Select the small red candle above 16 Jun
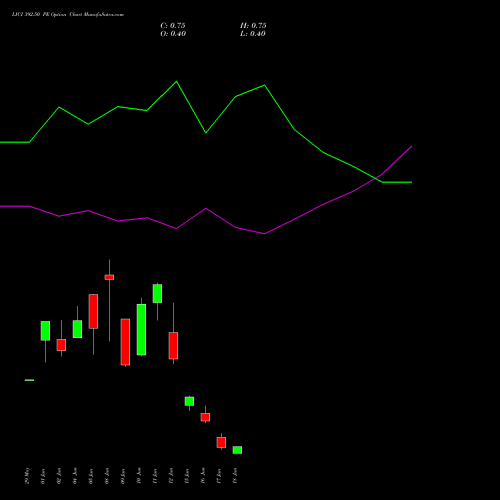 pyautogui.click(x=205, y=417)
